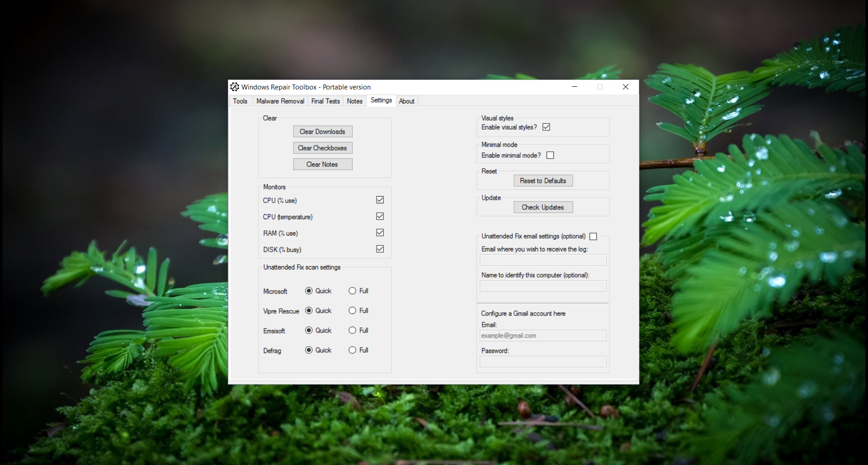
Task: Uncheck the DISK (% busy) monitor
Action: (x=380, y=249)
